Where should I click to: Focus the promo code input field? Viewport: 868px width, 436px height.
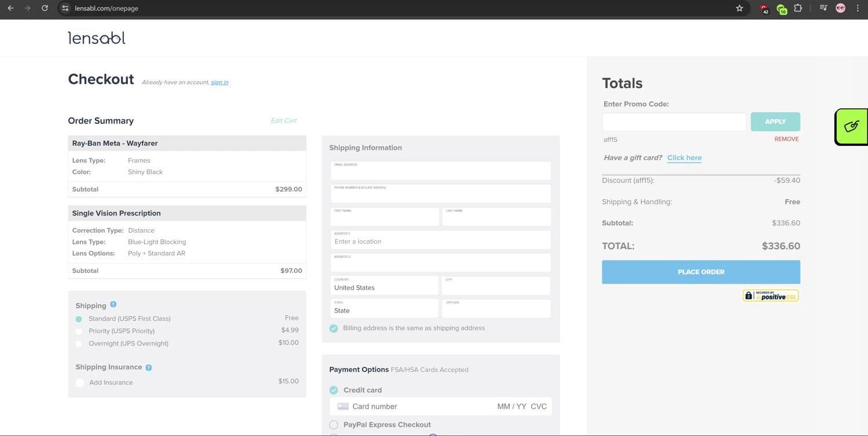[x=674, y=122]
